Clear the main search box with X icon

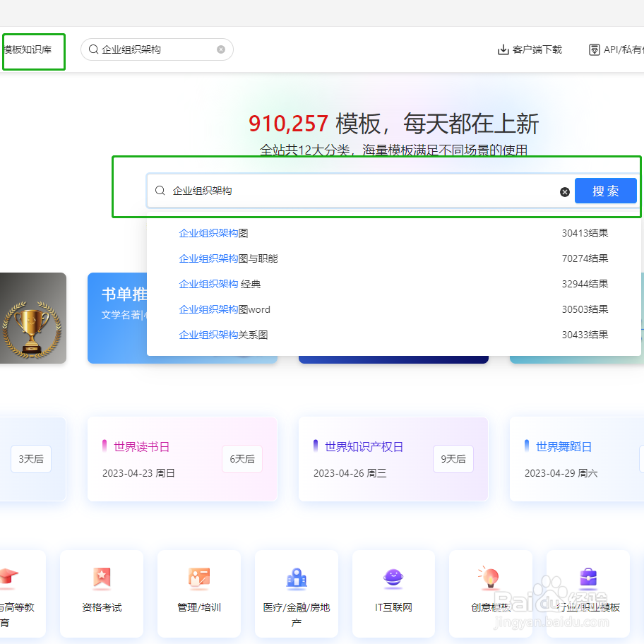coord(565,192)
